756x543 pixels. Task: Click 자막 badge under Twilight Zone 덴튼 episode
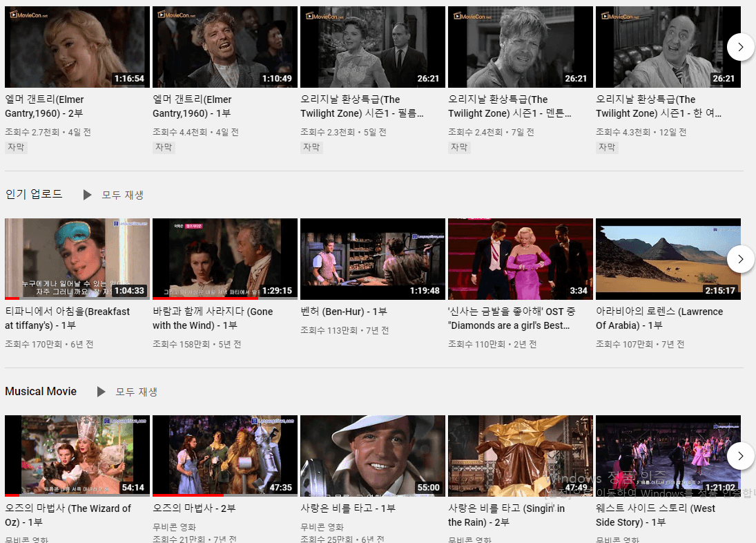click(x=460, y=147)
